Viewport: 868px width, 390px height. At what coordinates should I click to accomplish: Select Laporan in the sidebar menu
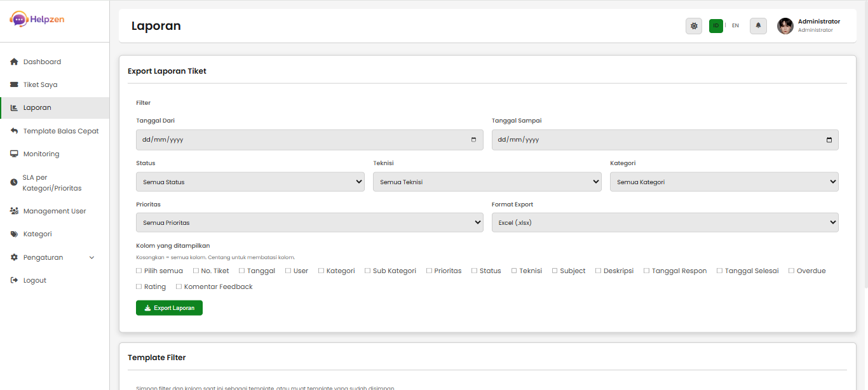coord(38,107)
